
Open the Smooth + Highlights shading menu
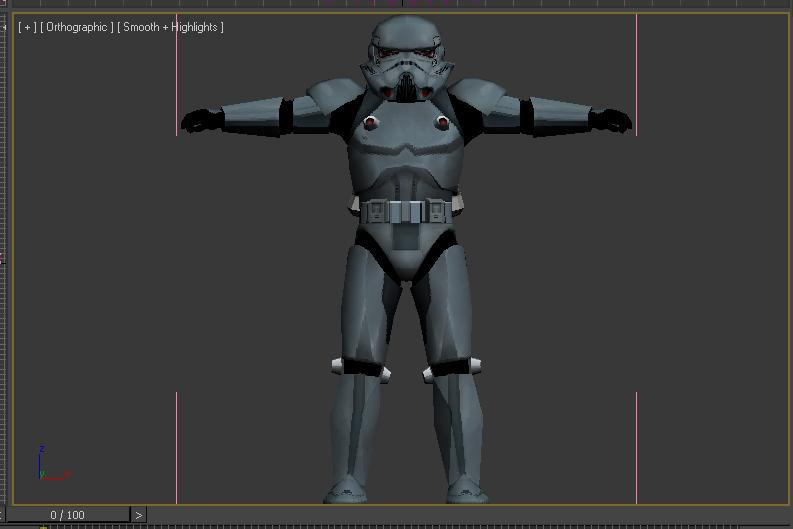click(170, 27)
